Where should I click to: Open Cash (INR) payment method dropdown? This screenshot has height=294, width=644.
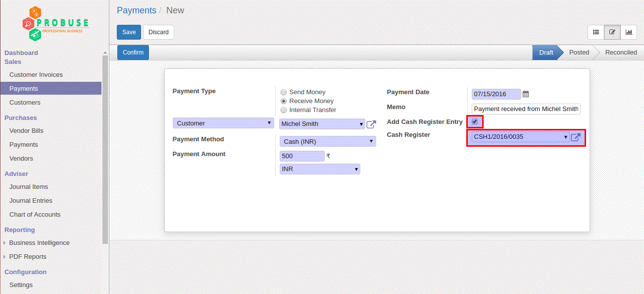[328, 141]
